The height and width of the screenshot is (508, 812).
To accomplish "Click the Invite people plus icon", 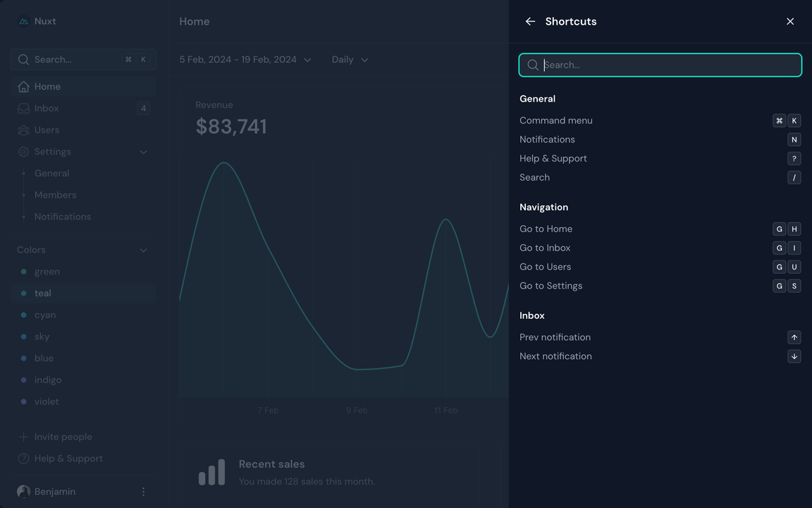I will (x=23, y=436).
